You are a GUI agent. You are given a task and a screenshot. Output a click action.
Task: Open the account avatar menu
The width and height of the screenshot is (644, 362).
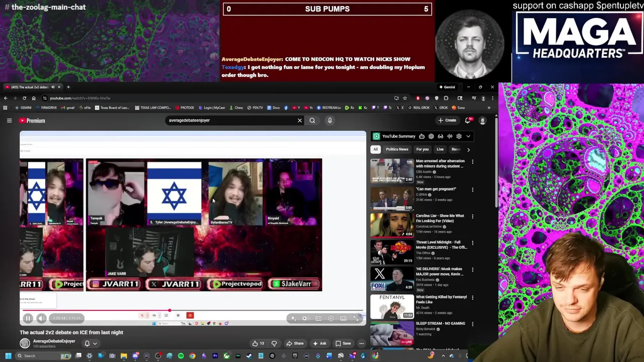482,120
